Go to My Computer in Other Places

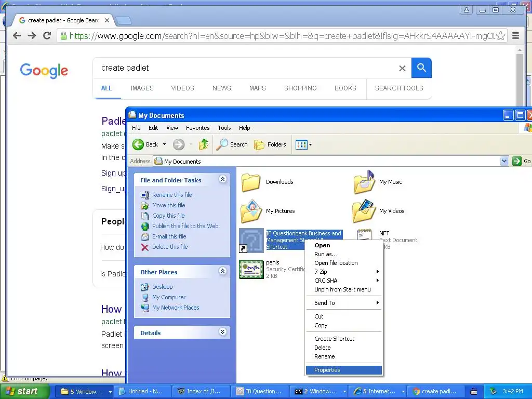169,297
